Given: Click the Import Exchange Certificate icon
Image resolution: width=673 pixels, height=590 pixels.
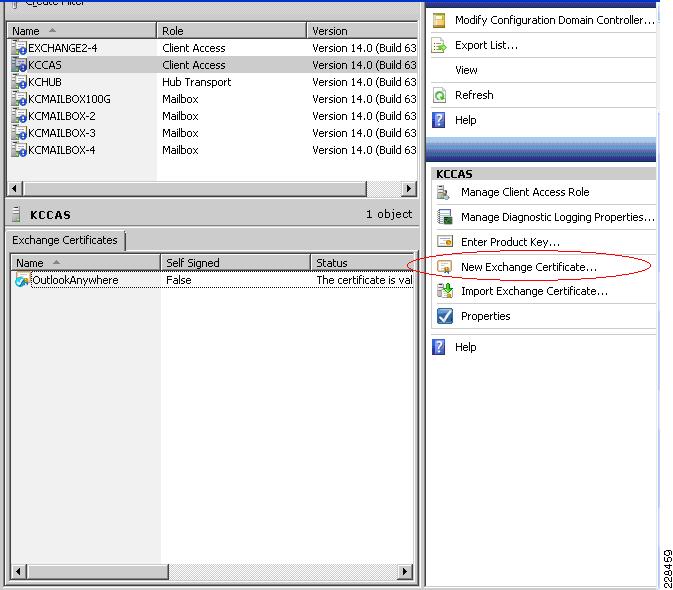Looking at the screenshot, I should point(445,291).
